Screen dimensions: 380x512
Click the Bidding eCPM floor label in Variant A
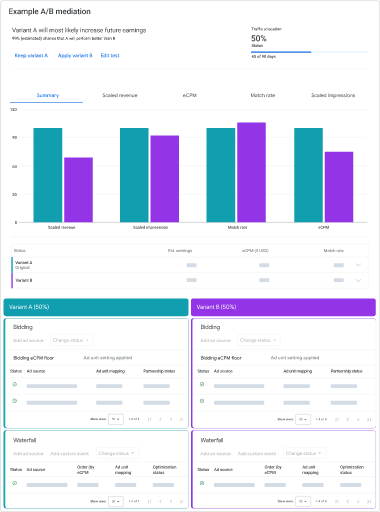coord(33,358)
